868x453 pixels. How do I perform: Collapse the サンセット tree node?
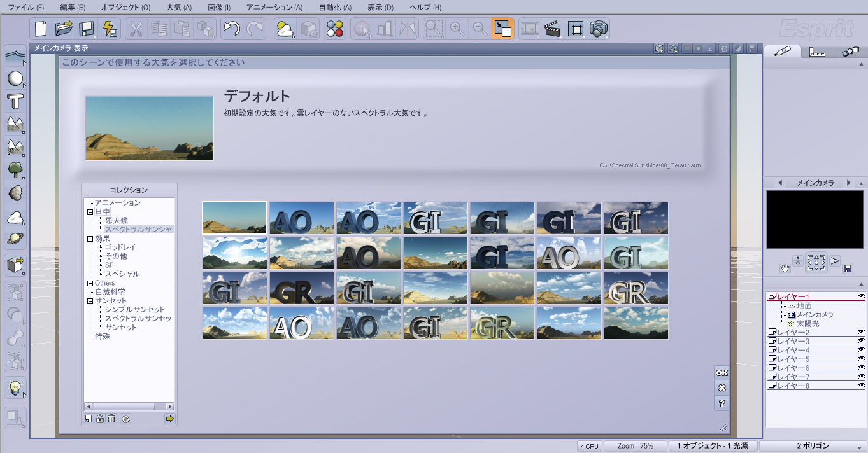90,301
